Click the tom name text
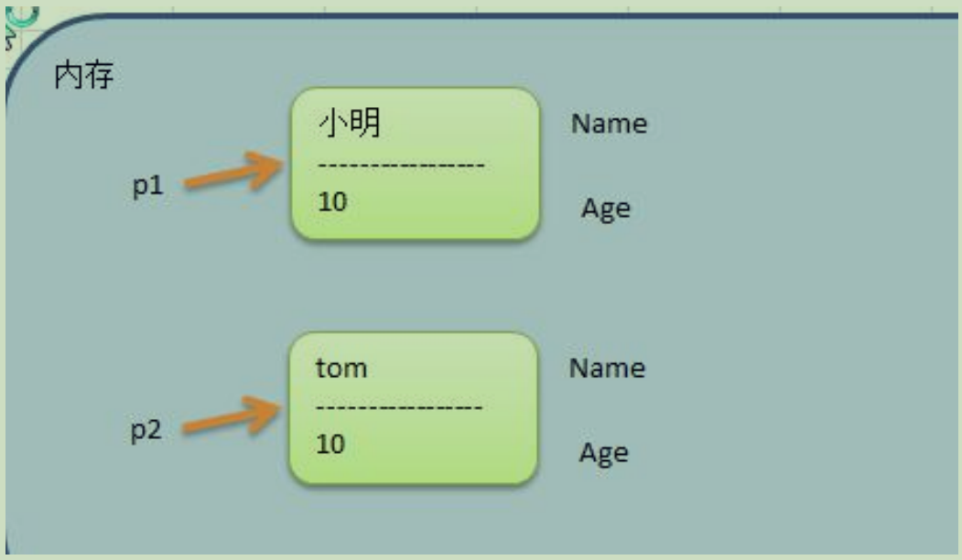Viewport: 962px width, 560px height. click(341, 368)
